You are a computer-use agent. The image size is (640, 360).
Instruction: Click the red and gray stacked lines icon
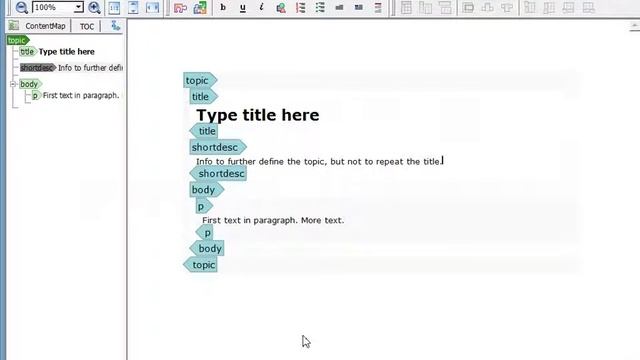click(378, 7)
